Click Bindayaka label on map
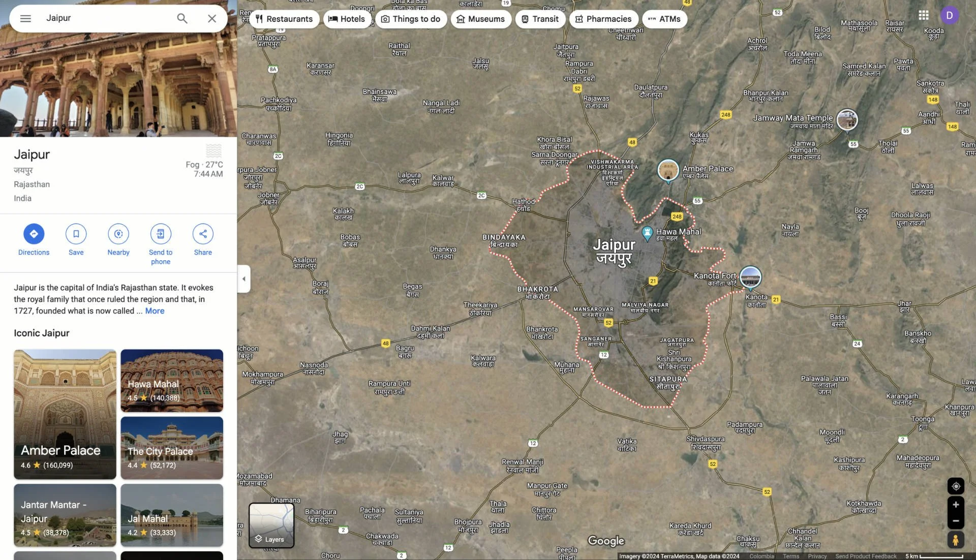 [x=504, y=241]
